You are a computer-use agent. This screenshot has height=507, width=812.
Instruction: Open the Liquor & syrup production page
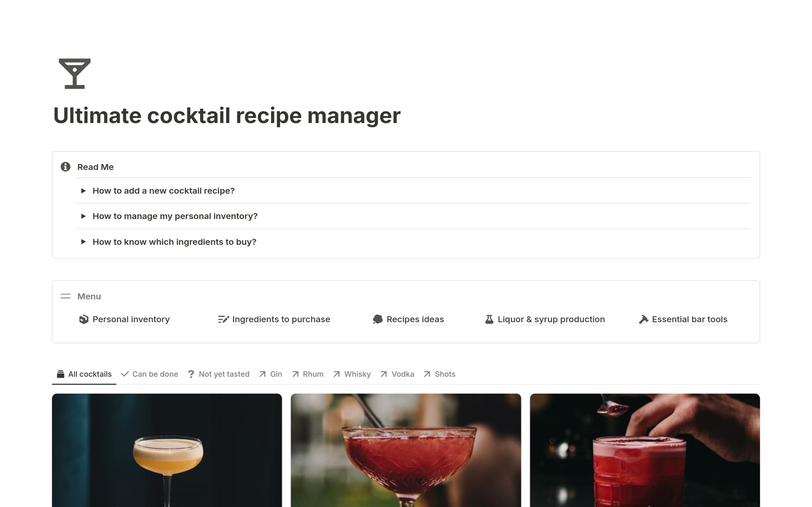pyautogui.click(x=551, y=319)
